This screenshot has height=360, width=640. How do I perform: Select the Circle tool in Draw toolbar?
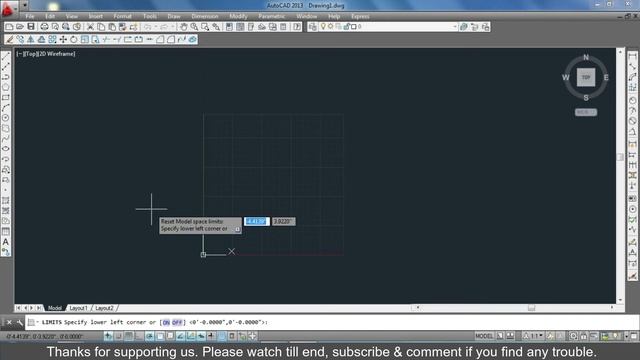point(6,118)
